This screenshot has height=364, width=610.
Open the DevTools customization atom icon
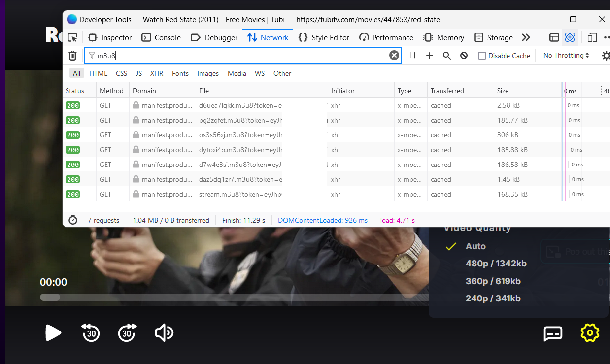(x=570, y=37)
